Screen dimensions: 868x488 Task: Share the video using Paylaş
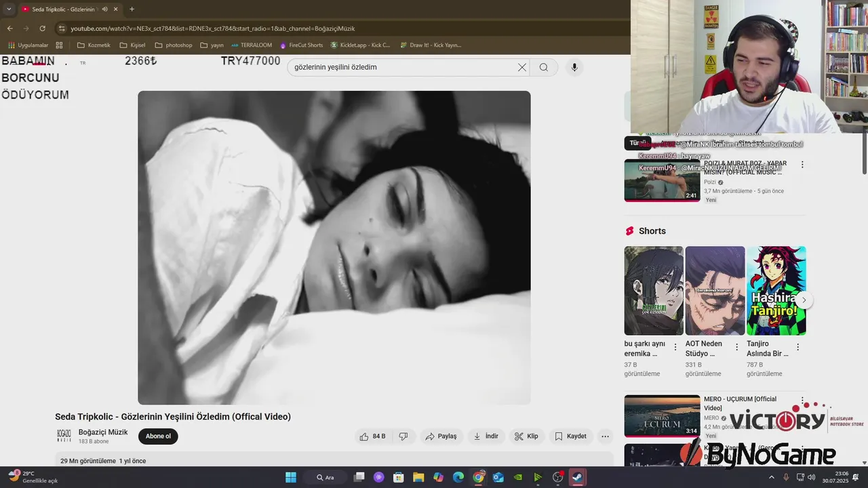tap(441, 436)
